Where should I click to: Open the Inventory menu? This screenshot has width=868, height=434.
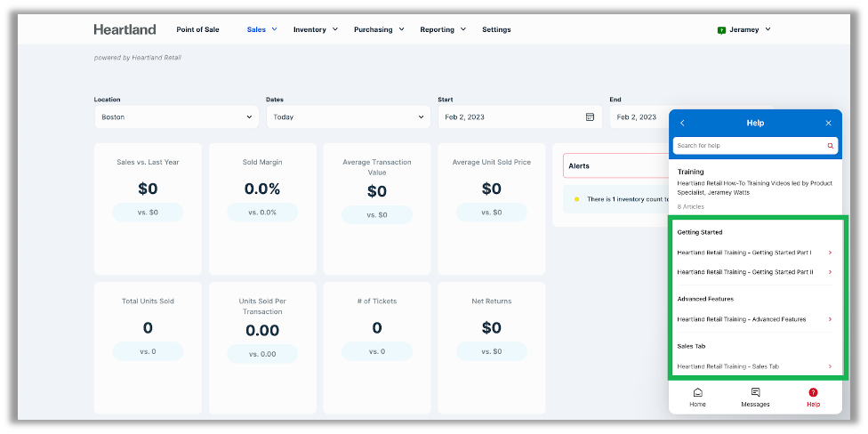316,29
